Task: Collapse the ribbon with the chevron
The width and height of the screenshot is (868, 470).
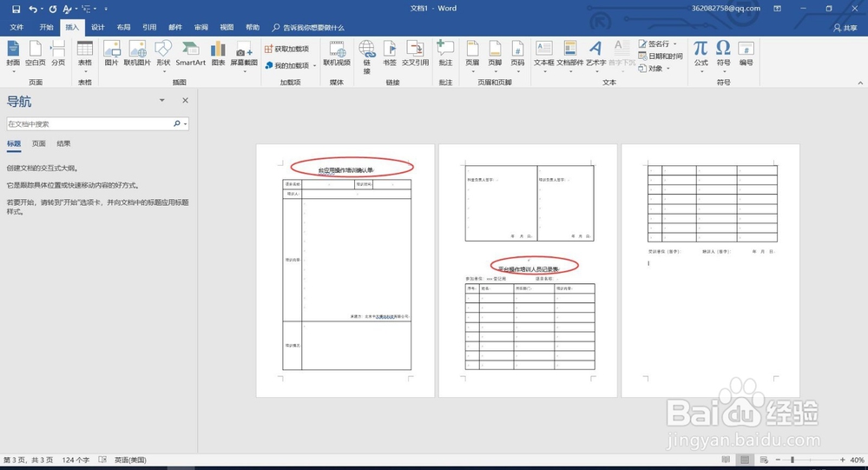Action: point(860,83)
